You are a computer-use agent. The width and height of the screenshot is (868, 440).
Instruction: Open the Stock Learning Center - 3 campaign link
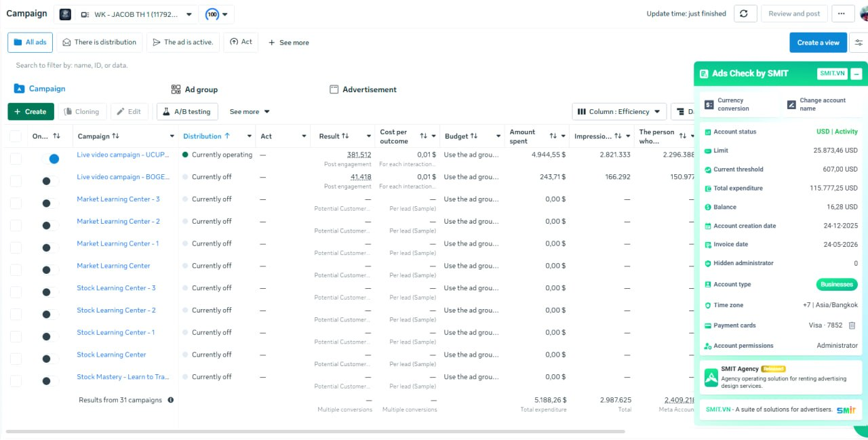(116, 288)
